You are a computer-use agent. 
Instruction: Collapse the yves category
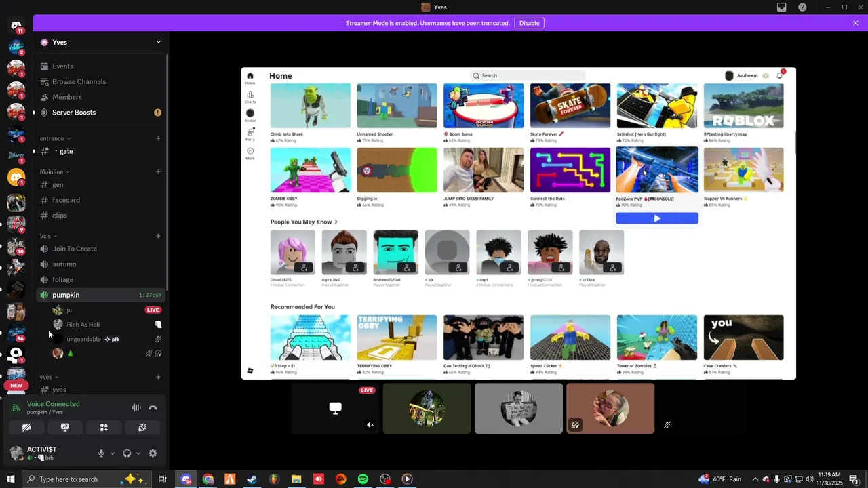point(49,377)
